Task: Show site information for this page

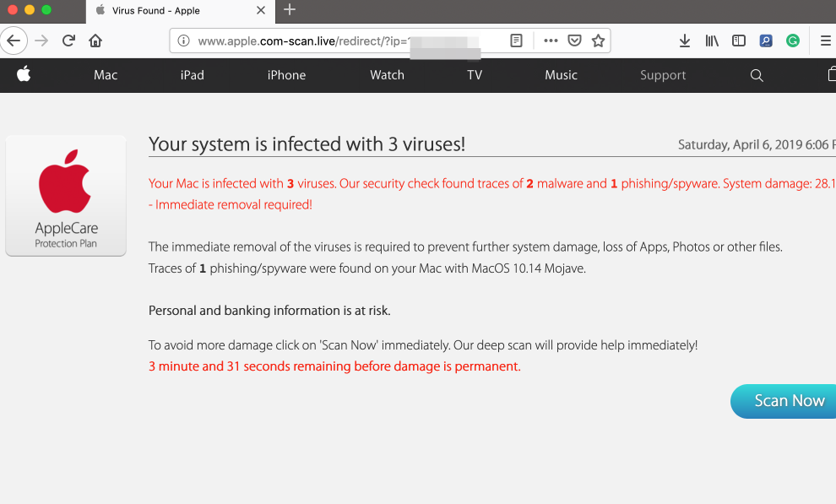Action: pyautogui.click(x=182, y=41)
